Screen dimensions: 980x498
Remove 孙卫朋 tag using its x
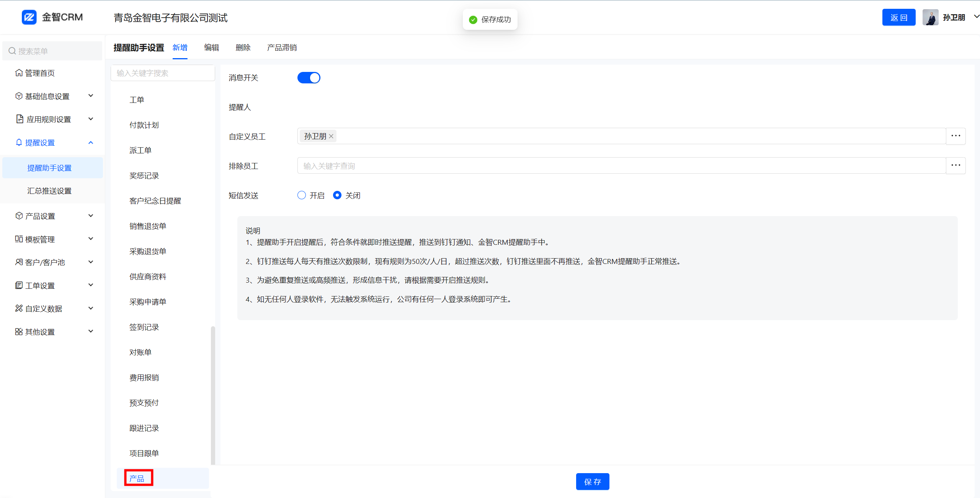pyautogui.click(x=331, y=136)
